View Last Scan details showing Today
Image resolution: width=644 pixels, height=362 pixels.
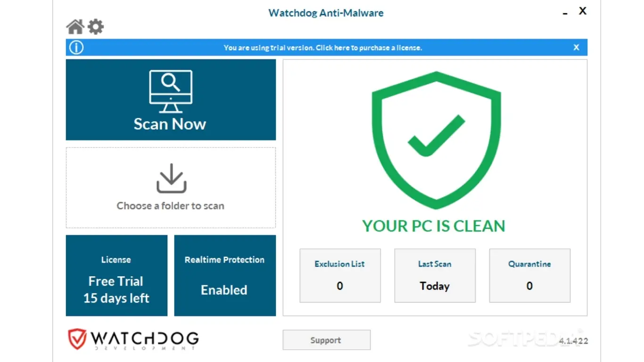434,276
